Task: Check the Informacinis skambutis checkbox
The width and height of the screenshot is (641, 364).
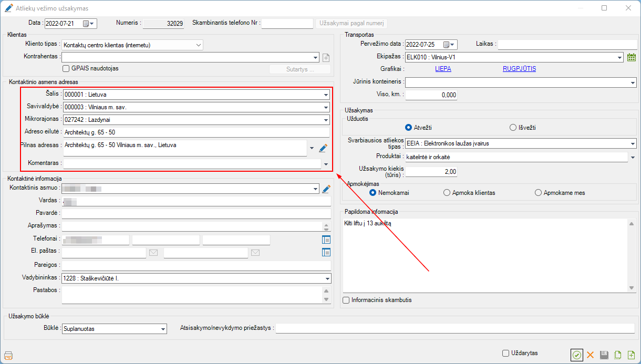Action: coord(346,300)
